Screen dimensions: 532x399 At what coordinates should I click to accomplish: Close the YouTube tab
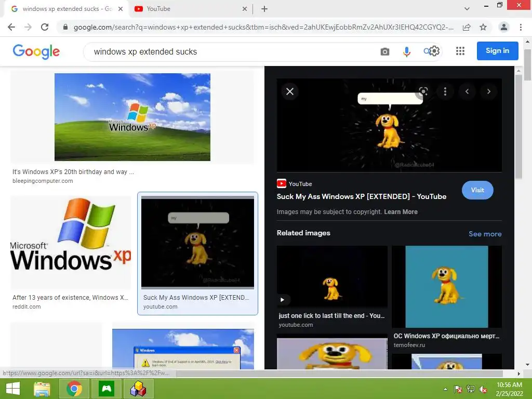pyautogui.click(x=245, y=9)
